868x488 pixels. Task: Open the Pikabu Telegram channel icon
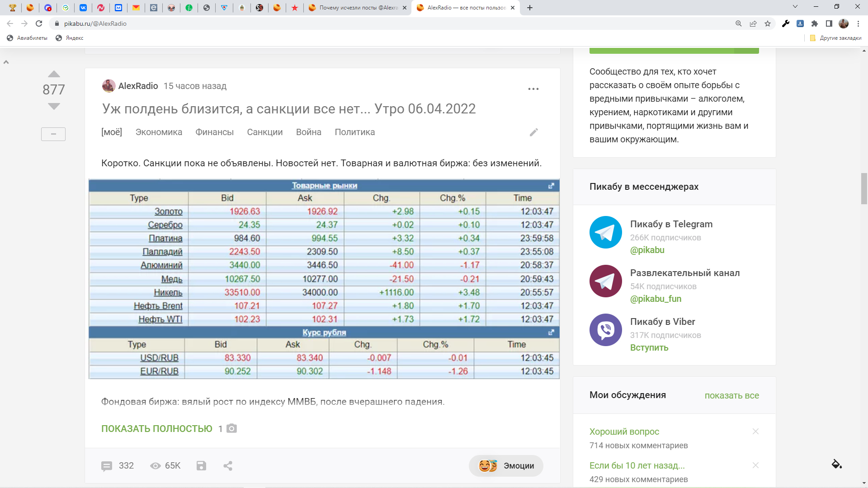606,232
